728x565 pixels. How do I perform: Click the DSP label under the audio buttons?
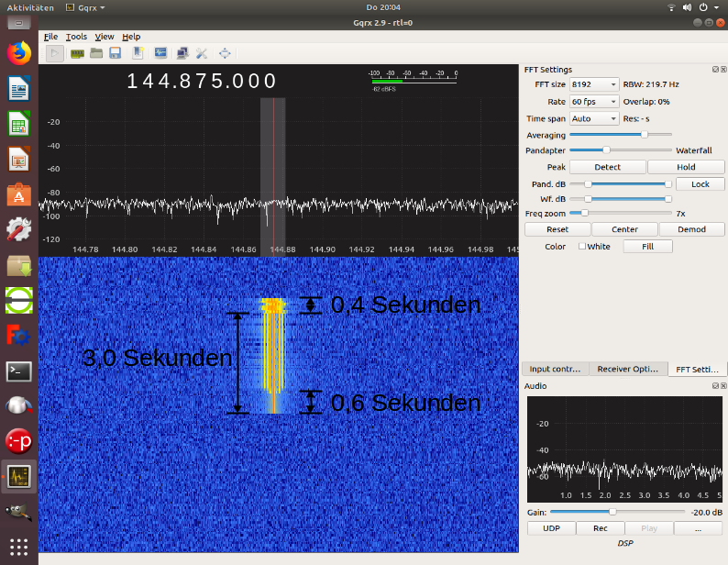625,543
